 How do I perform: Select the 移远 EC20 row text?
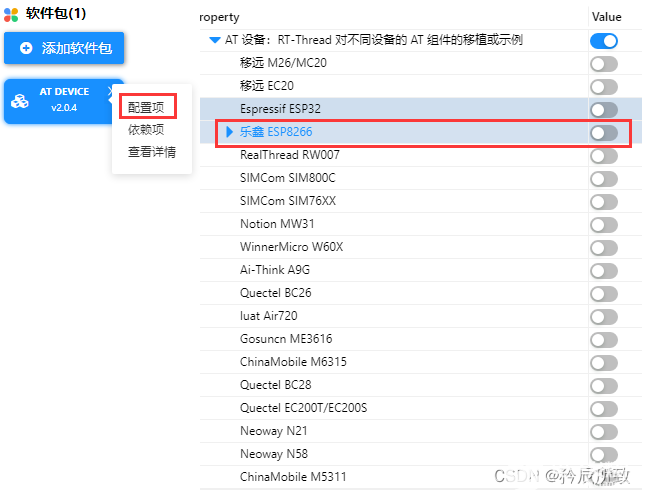pos(267,86)
